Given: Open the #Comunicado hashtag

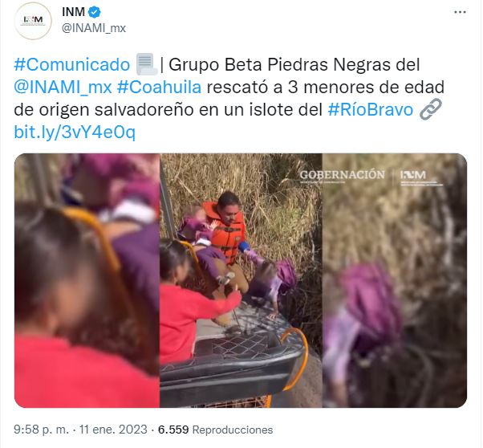Looking at the screenshot, I should coord(72,65).
